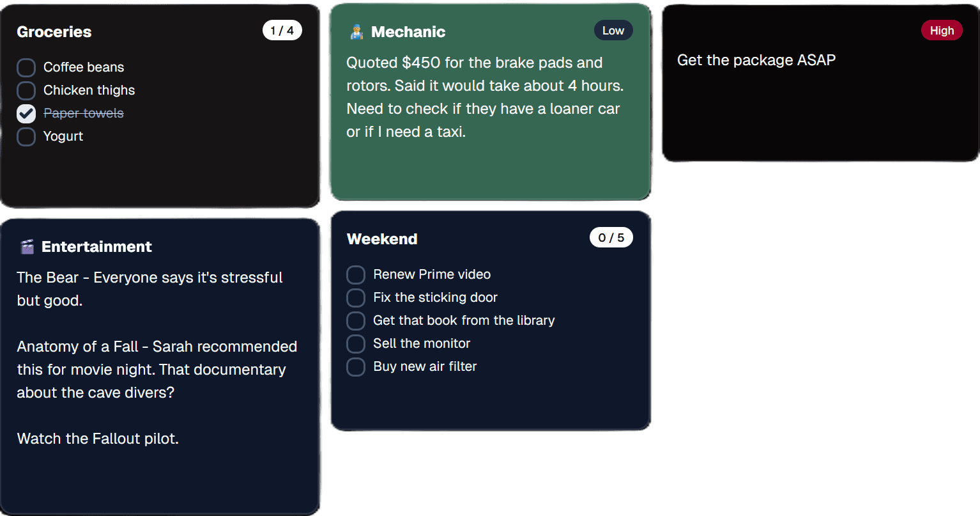Tick the Fix the sticking door checkbox
Screen dimensions: 980x516
[356, 298]
